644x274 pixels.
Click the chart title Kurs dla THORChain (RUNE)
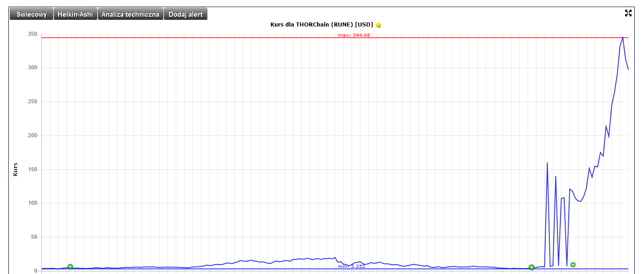(321, 25)
